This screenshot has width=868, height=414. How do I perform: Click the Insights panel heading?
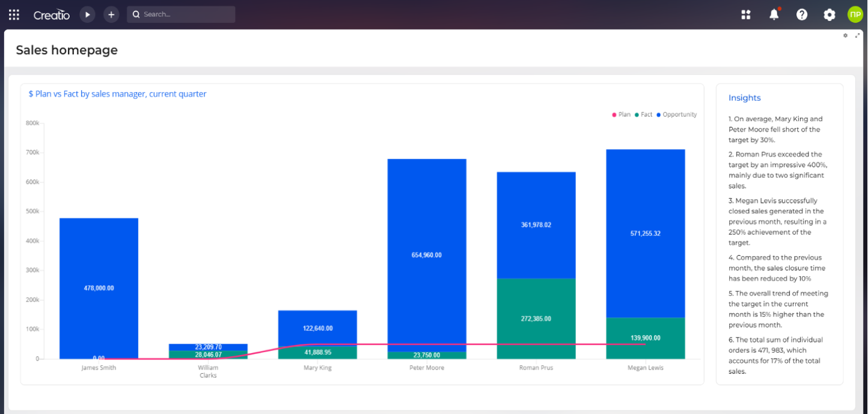(x=744, y=98)
